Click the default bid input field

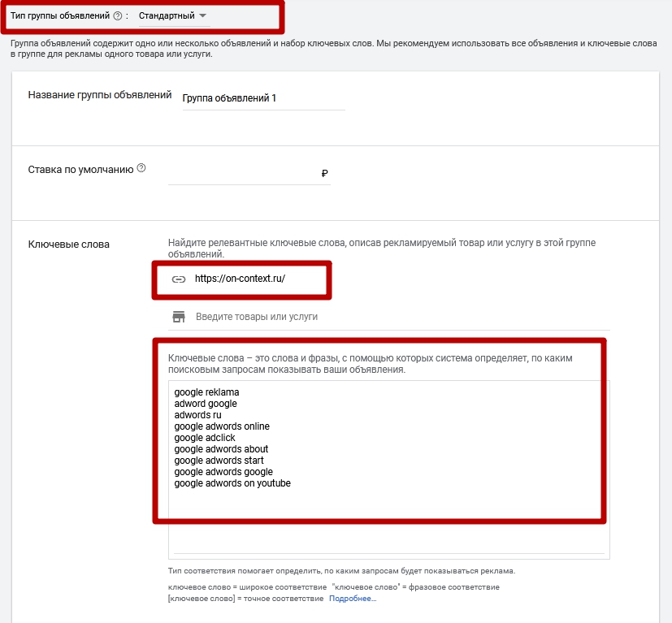click(244, 173)
